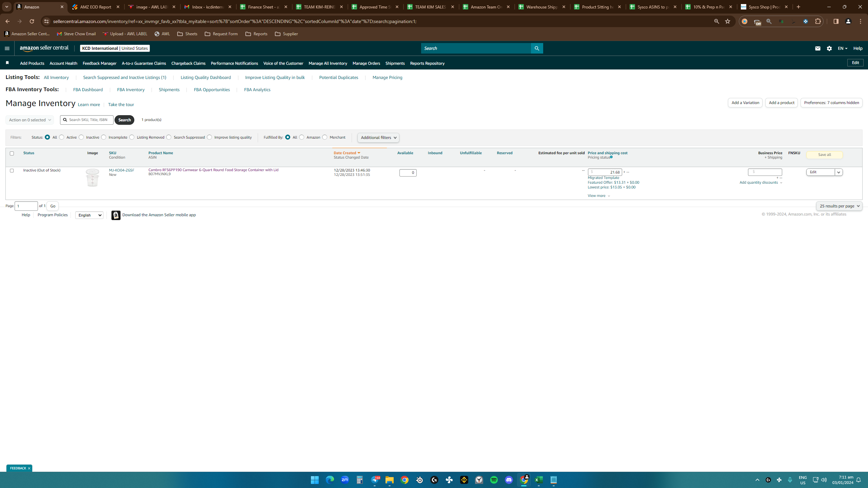Select the Incomplete status filter radio
868x488 pixels.
104,137
